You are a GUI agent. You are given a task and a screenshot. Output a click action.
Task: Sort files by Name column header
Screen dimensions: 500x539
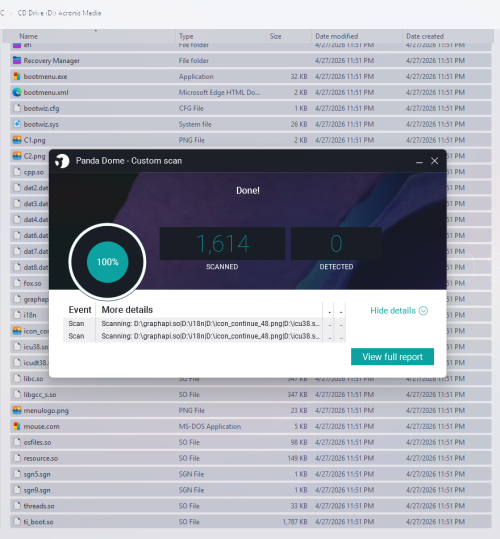tap(29, 36)
